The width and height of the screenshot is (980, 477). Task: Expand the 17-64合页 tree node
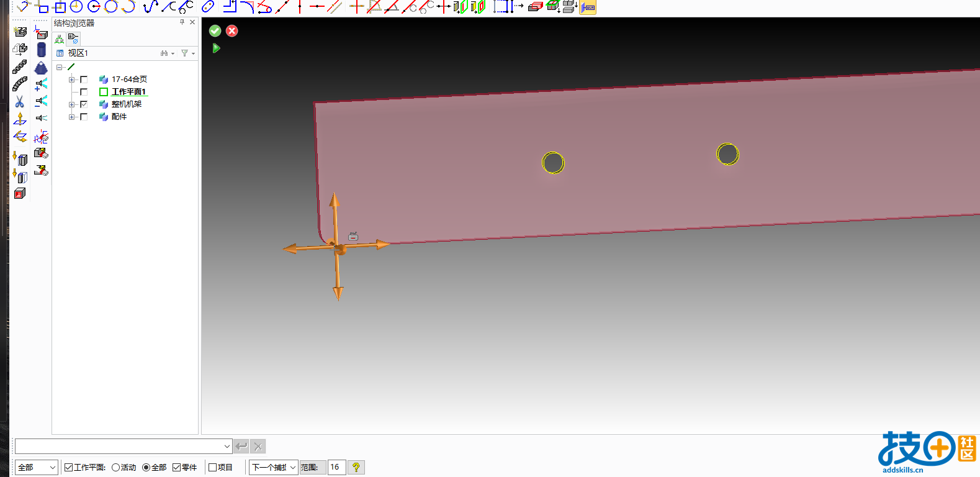[x=71, y=79]
